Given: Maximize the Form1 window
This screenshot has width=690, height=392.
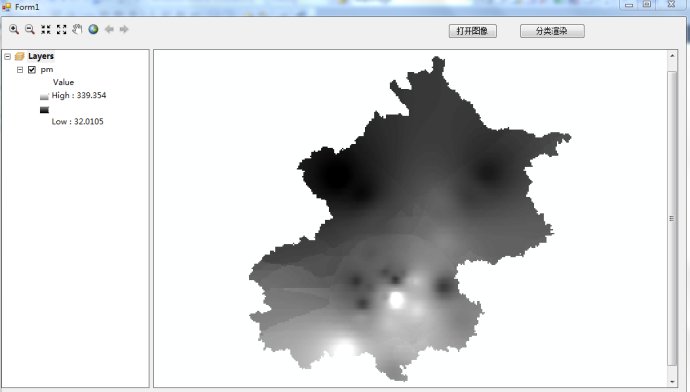Looking at the screenshot, I should (x=647, y=5).
